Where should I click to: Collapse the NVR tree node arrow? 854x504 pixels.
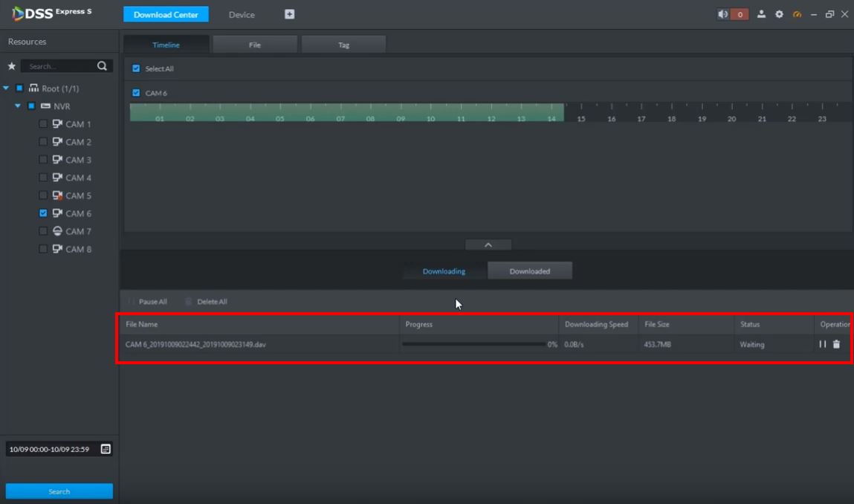click(x=18, y=106)
